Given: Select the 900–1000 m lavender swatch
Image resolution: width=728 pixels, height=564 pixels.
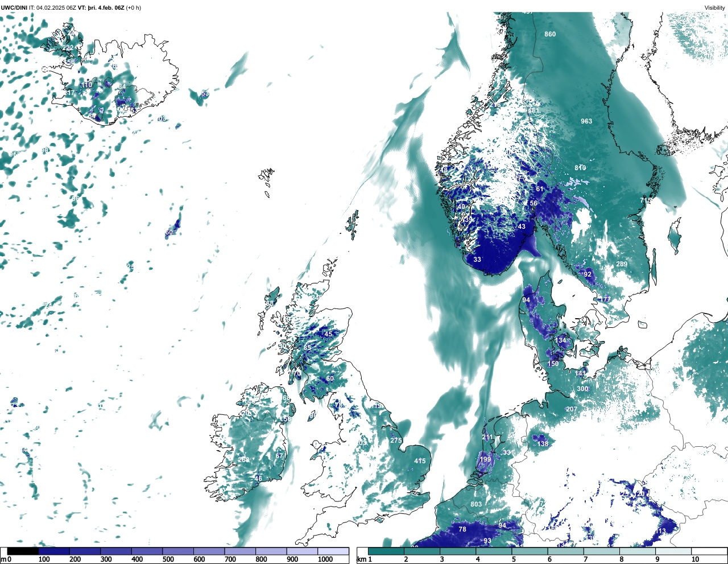Looking at the screenshot, I should click(302, 551).
